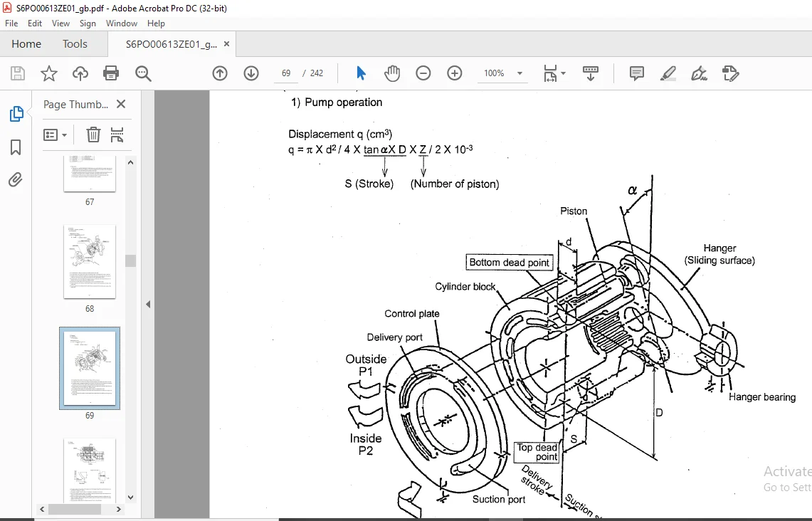
Task: Zoom out with minus icon
Action: (x=423, y=73)
